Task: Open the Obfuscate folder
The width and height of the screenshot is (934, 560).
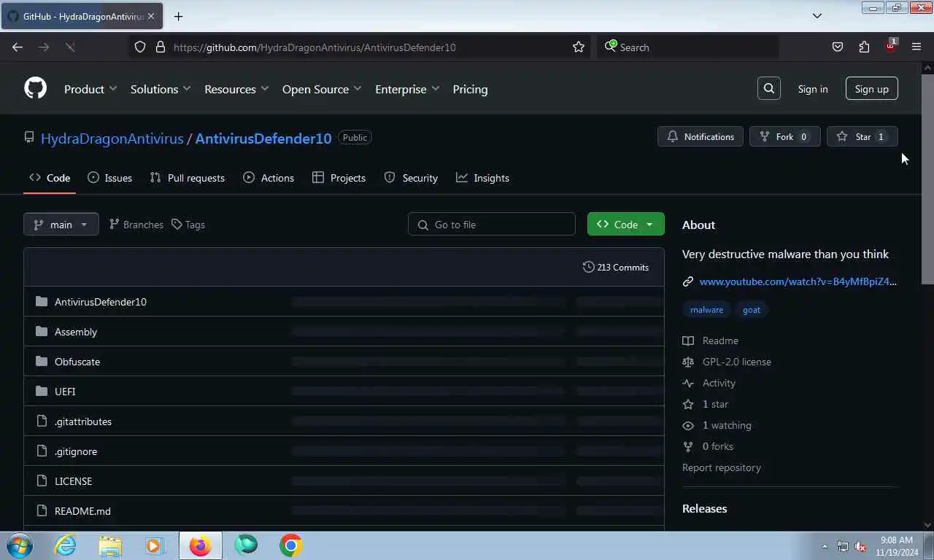Action: coord(77,362)
